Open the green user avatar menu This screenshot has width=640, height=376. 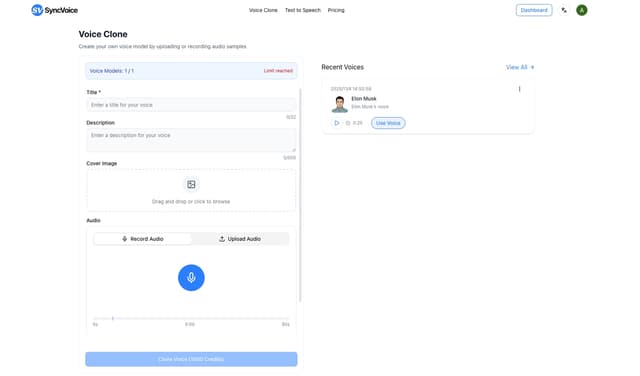[582, 10]
